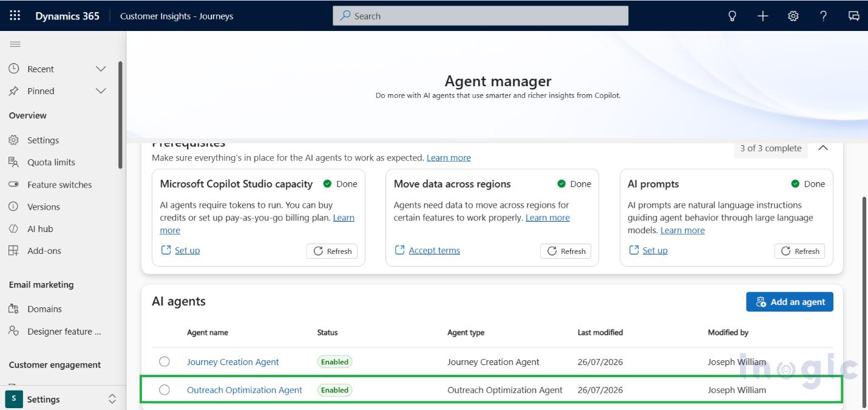Refresh the AI prompts card
Image resolution: width=868 pixels, height=410 pixels.
[x=799, y=251]
